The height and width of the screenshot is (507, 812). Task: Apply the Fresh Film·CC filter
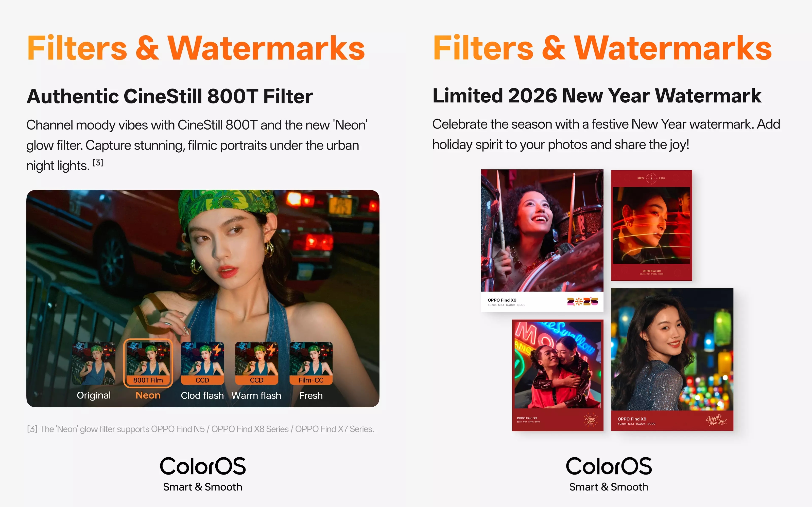click(x=311, y=363)
